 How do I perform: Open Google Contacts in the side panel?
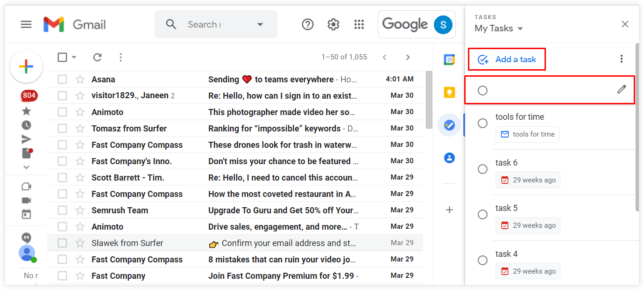click(x=449, y=158)
